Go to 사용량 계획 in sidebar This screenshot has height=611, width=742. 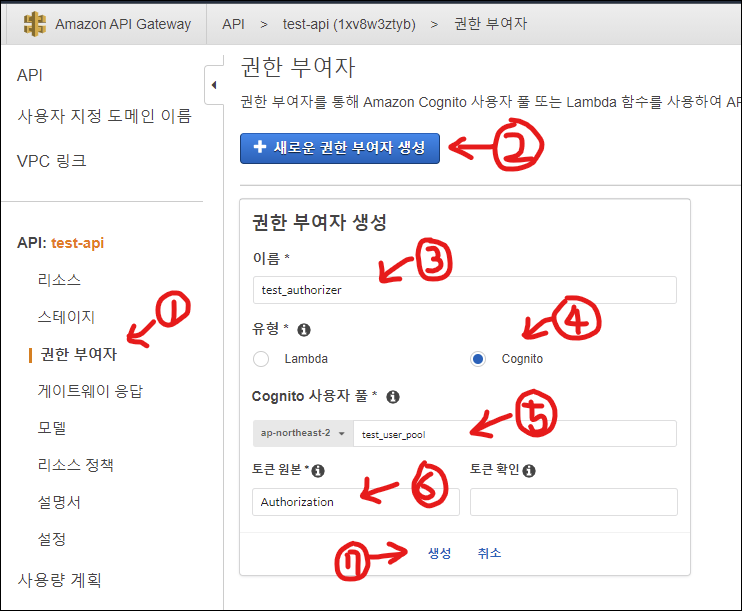tap(59, 580)
